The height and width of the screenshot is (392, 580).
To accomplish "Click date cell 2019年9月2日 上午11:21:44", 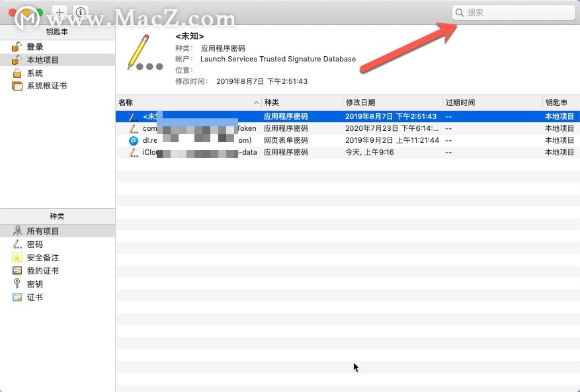I will tap(392, 140).
